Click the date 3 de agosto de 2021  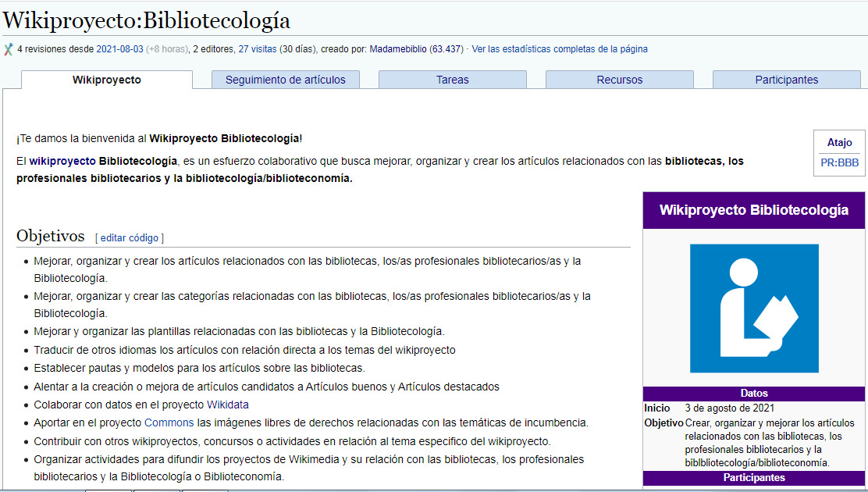pos(730,408)
